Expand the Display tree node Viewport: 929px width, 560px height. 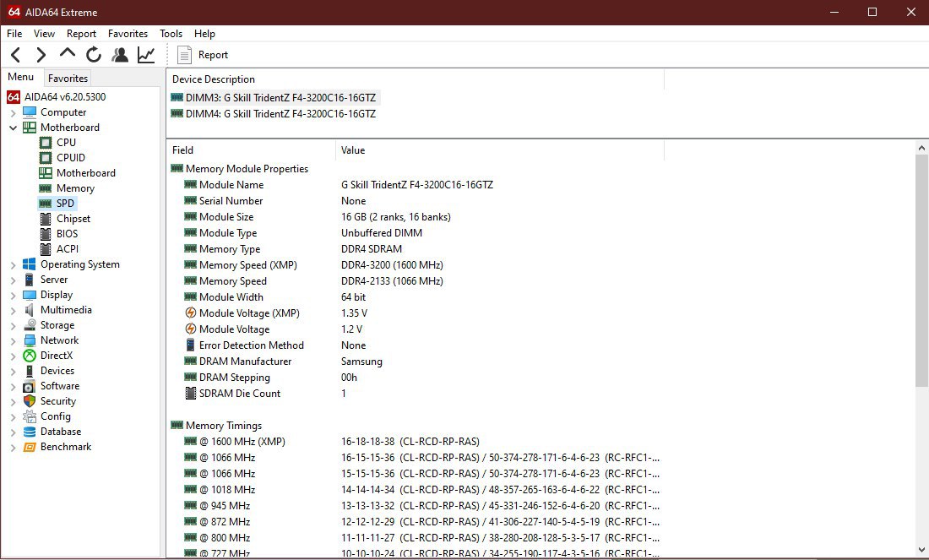click(13, 295)
